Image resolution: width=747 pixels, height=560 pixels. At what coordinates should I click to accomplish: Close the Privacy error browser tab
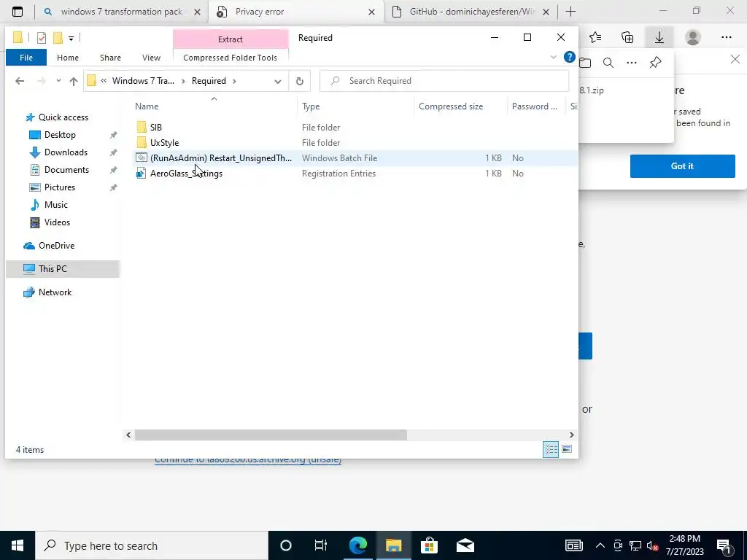[371, 12]
